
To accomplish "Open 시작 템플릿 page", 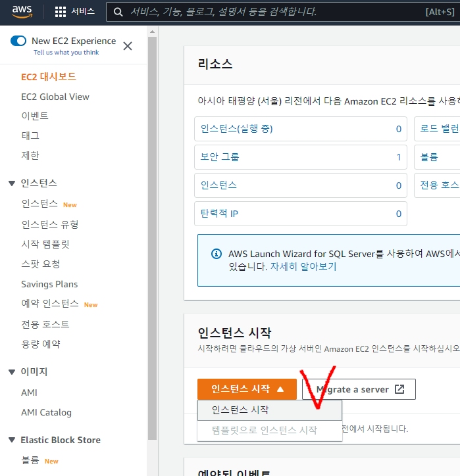I will pos(45,244).
